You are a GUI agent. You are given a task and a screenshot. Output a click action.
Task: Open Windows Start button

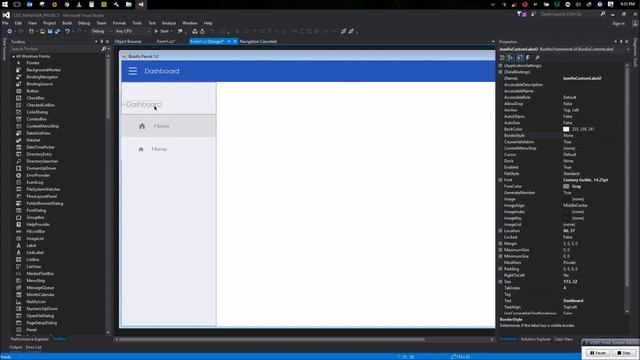tap(5, 4)
